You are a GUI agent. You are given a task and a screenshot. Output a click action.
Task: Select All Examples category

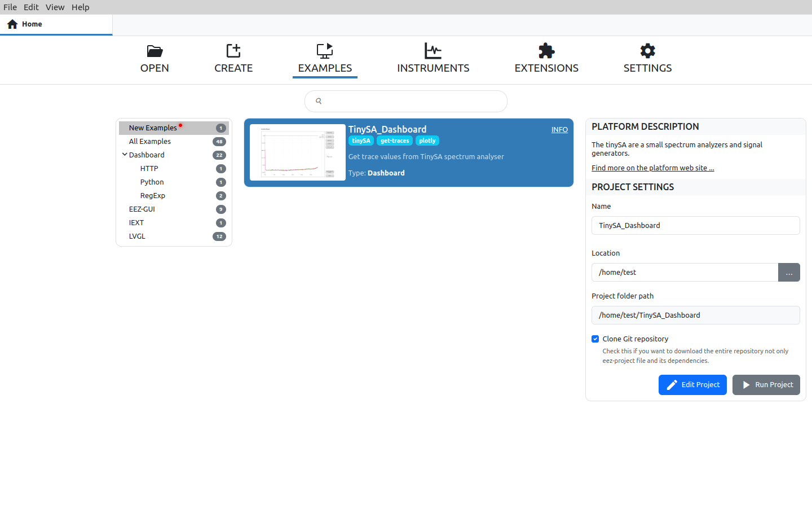pyautogui.click(x=174, y=142)
